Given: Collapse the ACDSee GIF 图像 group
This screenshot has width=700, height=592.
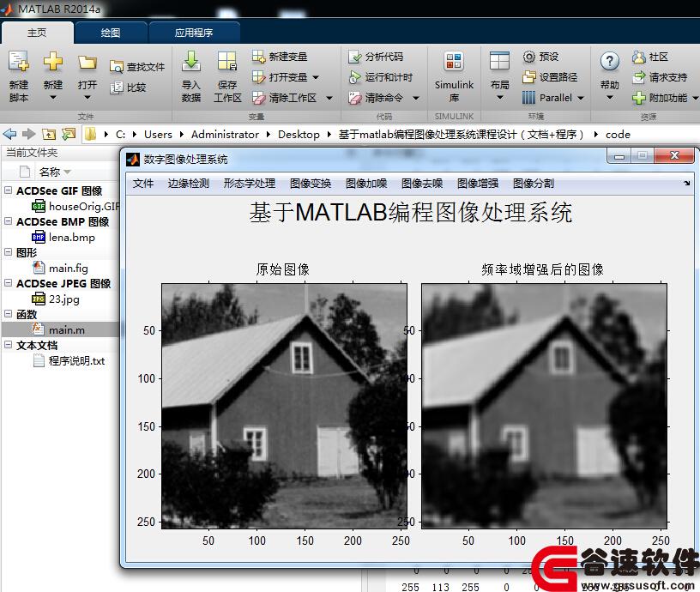Looking at the screenshot, I should 8,190.
